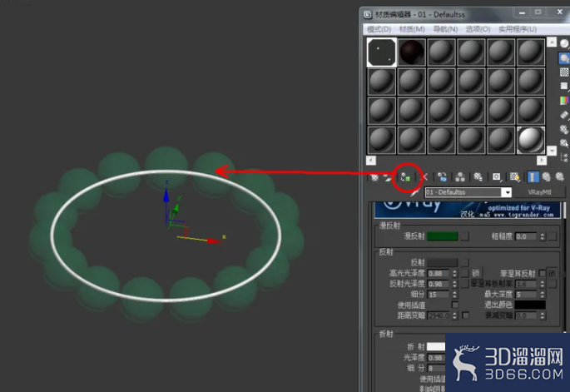Click in 高光光泽度 value field 0.88

[x=439, y=273]
